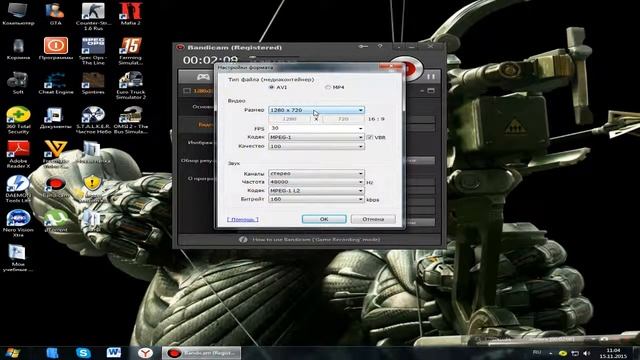
Task: Click the Компьютер desktop icon
Action: coord(18,14)
